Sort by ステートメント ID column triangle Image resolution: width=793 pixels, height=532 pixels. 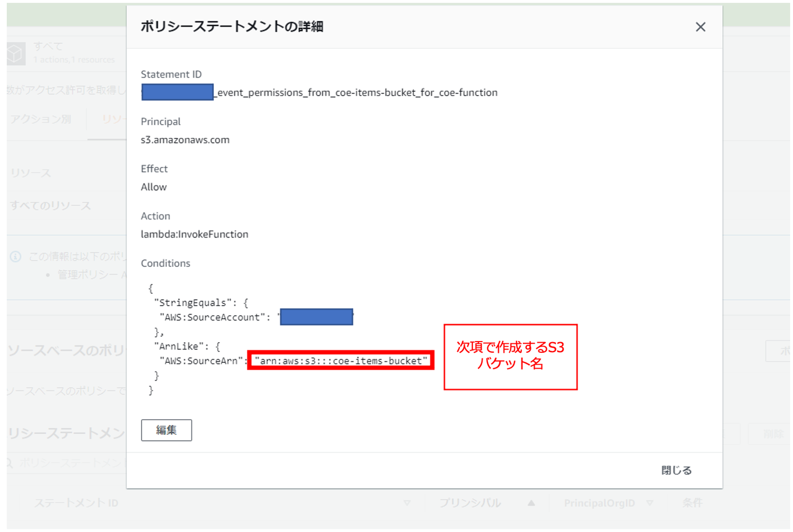coord(407,503)
